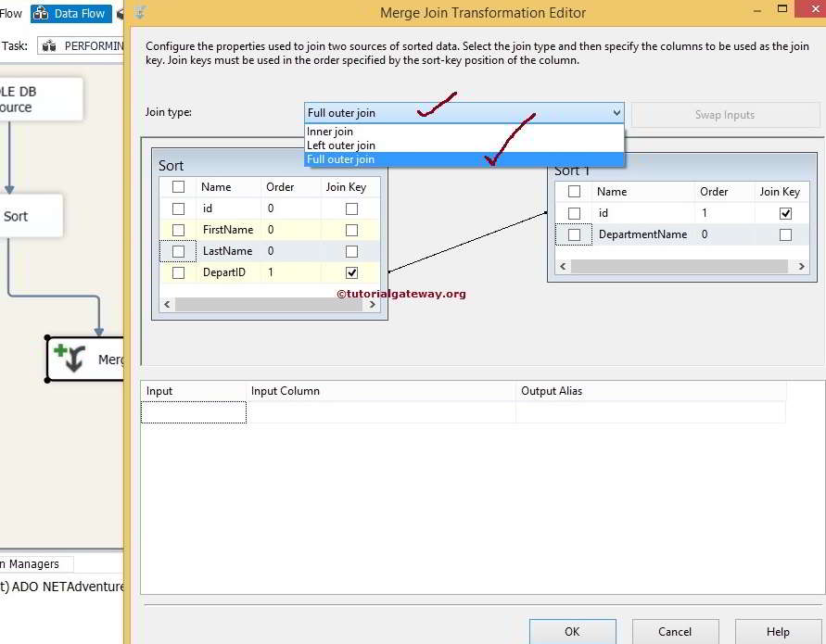Click the small gray icon atop the editor dialog
Image resolution: width=826 pixels, height=644 pixels.
(x=139, y=12)
